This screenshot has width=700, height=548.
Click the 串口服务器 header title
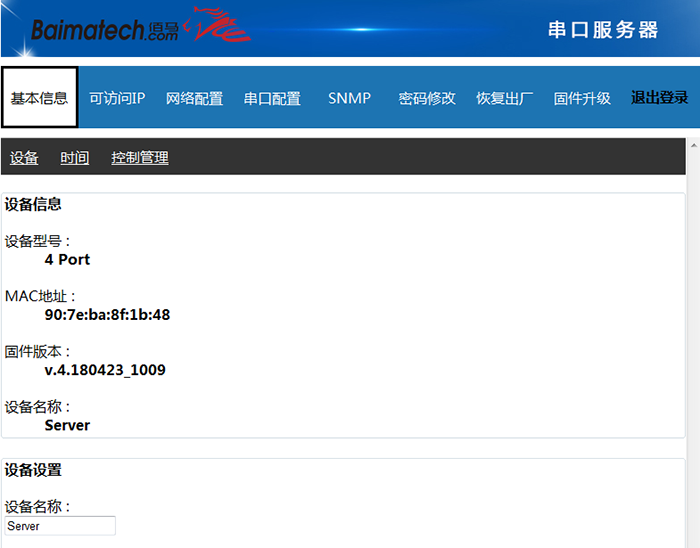pyautogui.click(x=603, y=30)
